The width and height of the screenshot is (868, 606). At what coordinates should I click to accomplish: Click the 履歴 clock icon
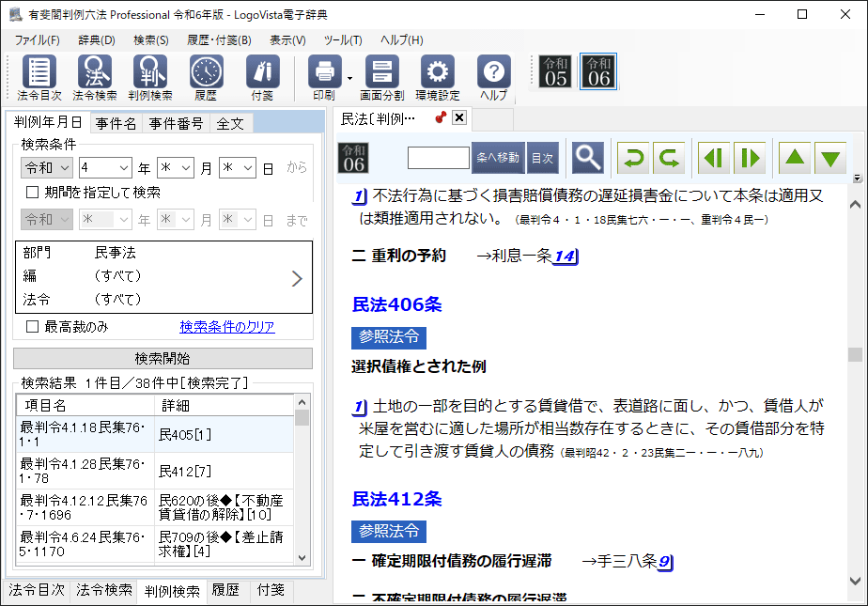point(206,73)
